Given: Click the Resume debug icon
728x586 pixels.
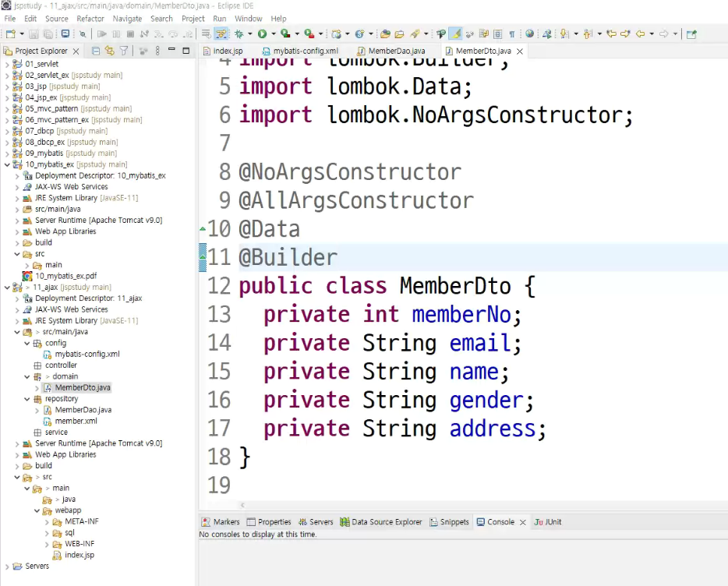Looking at the screenshot, I should pos(101,34).
